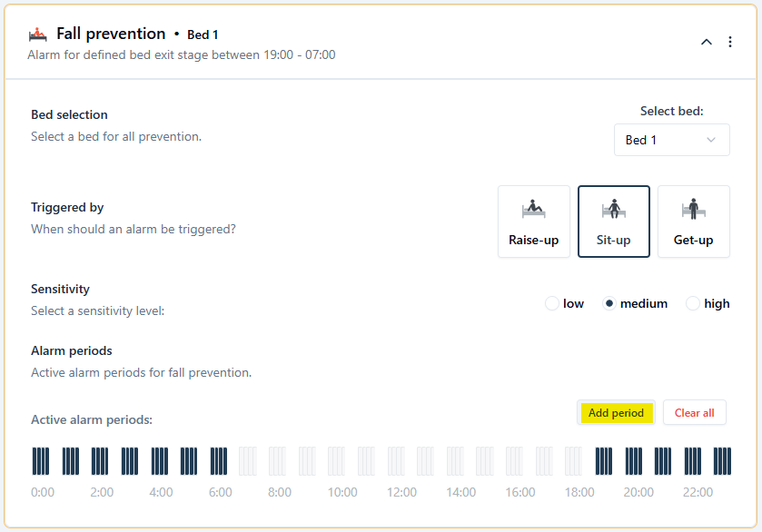Toggle the 6:00 active period block
762x532 pixels.
(x=219, y=461)
